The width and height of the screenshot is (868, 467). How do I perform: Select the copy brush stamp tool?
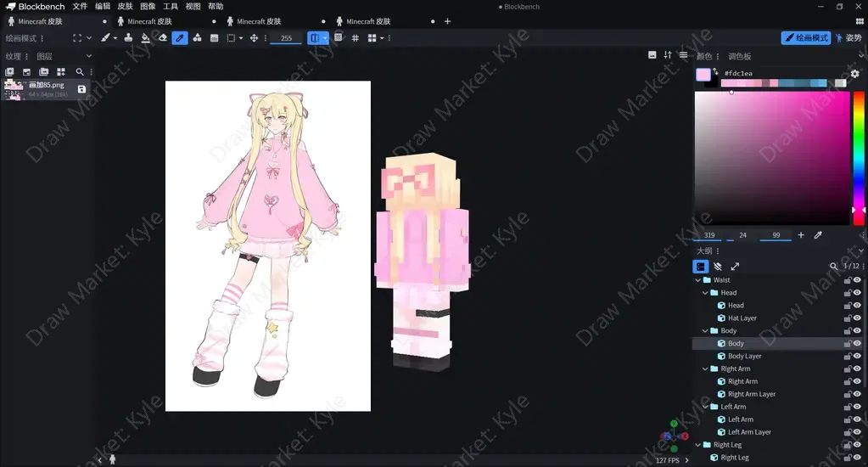coord(128,37)
